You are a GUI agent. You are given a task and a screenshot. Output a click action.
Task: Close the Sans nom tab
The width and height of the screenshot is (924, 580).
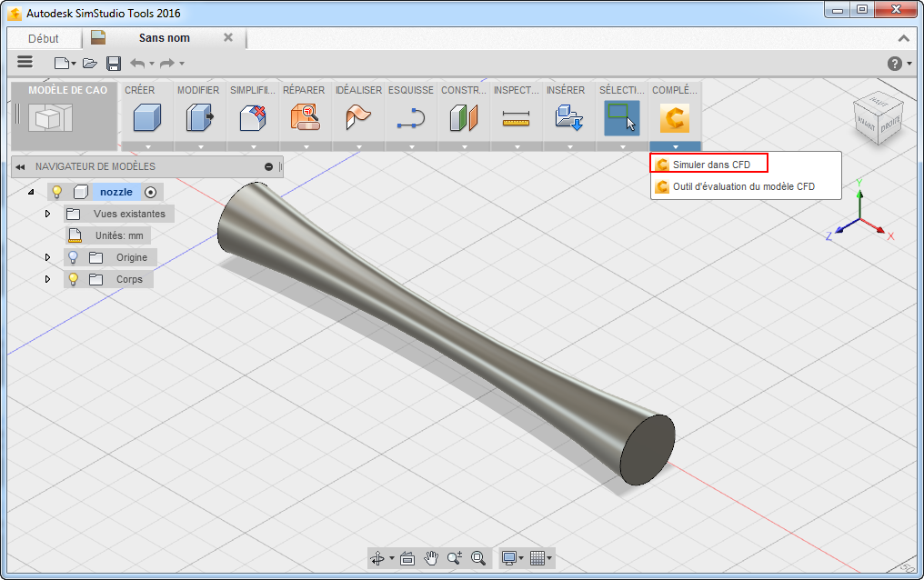coord(228,37)
